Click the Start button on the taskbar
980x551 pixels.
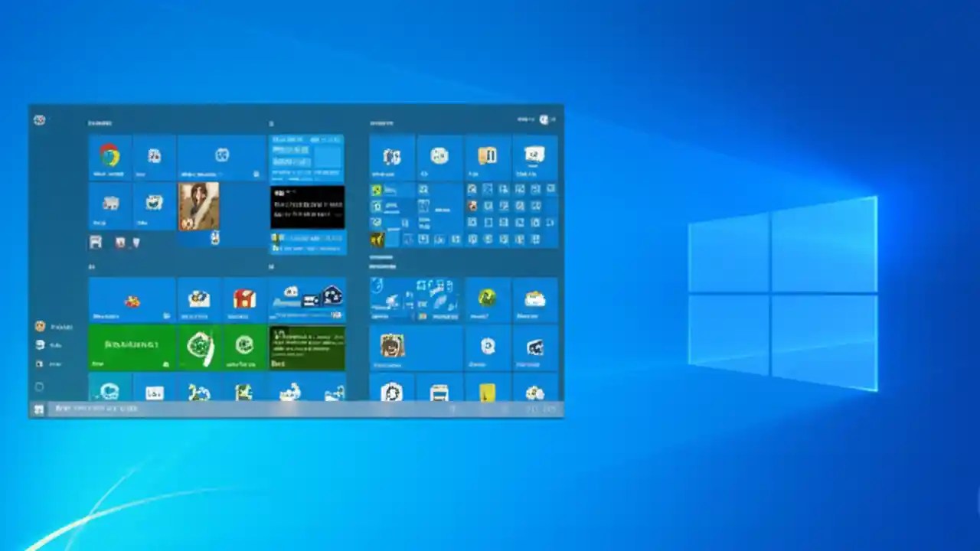[x=38, y=409]
